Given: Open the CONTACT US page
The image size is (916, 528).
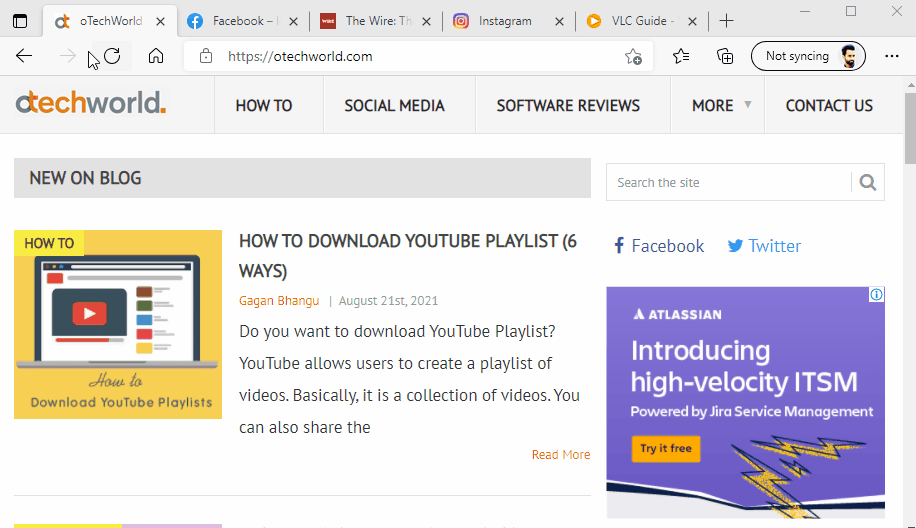Looking at the screenshot, I should [829, 106].
